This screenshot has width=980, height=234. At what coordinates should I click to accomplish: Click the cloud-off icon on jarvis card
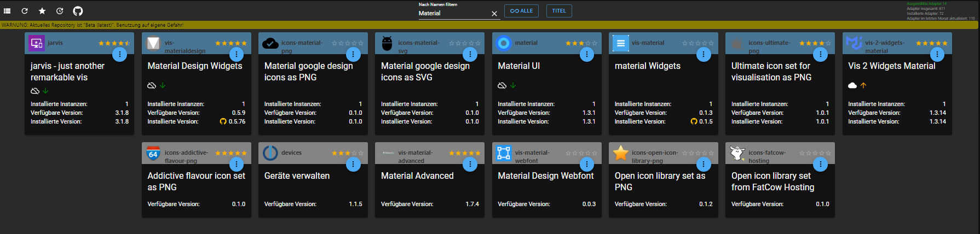[x=35, y=91]
